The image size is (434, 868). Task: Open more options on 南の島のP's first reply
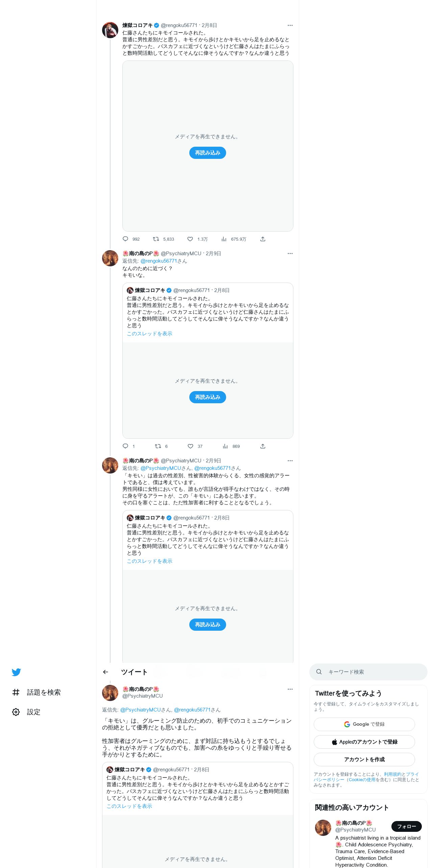point(290,254)
